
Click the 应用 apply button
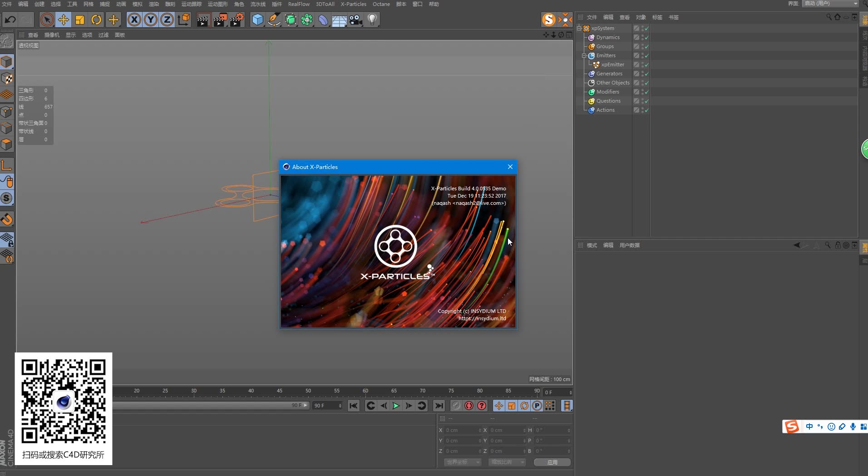coord(552,462)
